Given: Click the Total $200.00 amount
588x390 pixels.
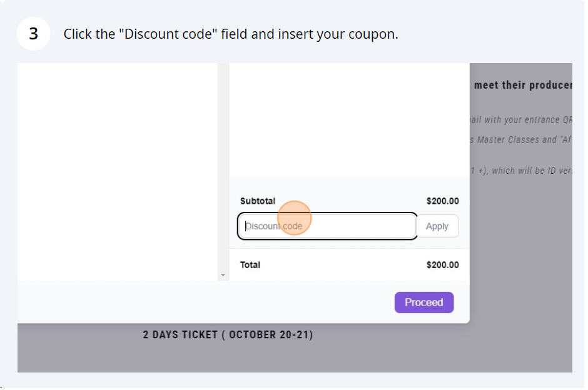Looking at the screenshot, I should (x=442, y=265).
